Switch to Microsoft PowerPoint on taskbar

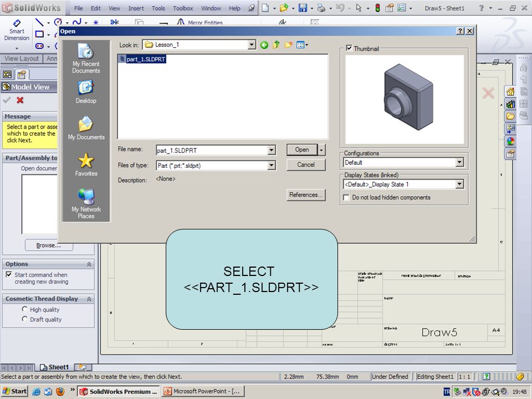[x=202, y=391]
